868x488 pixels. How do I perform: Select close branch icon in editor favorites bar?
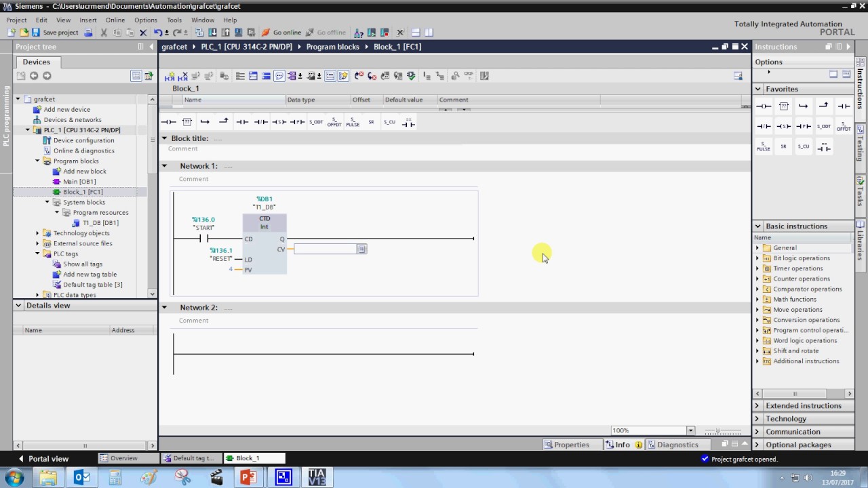click(x=224, y=121)
